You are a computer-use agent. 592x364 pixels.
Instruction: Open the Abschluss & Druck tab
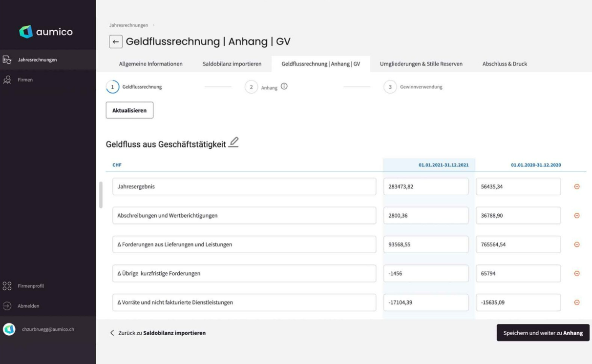505,63
